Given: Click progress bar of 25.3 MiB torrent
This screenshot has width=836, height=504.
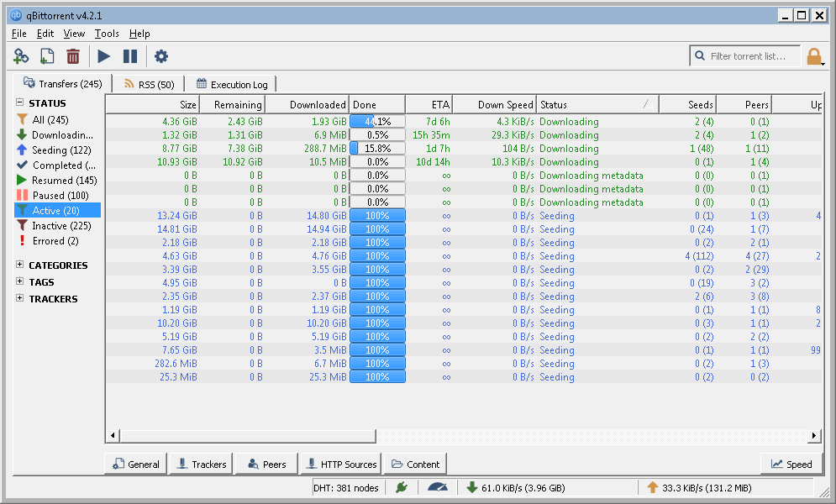Looking at the screenshot, I should click(x=377, y=376).
